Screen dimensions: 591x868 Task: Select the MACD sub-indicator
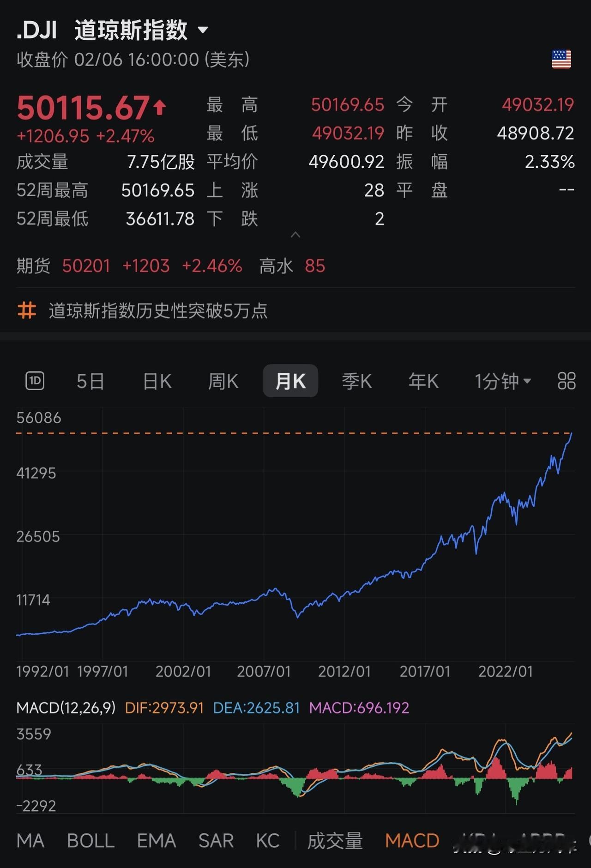(412, 841)
